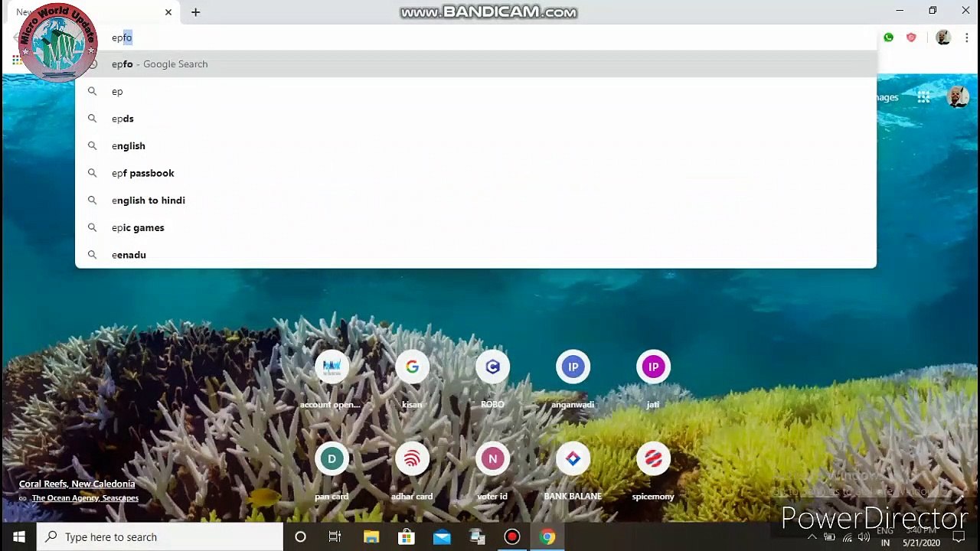This screenshot has width=980, height=551.
Task: Launch Microsoft Store from taskbar
Action: coord(407,537)
